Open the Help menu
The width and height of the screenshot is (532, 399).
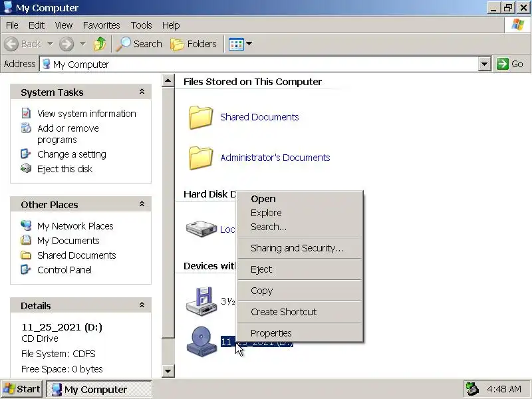click(171, 25)
